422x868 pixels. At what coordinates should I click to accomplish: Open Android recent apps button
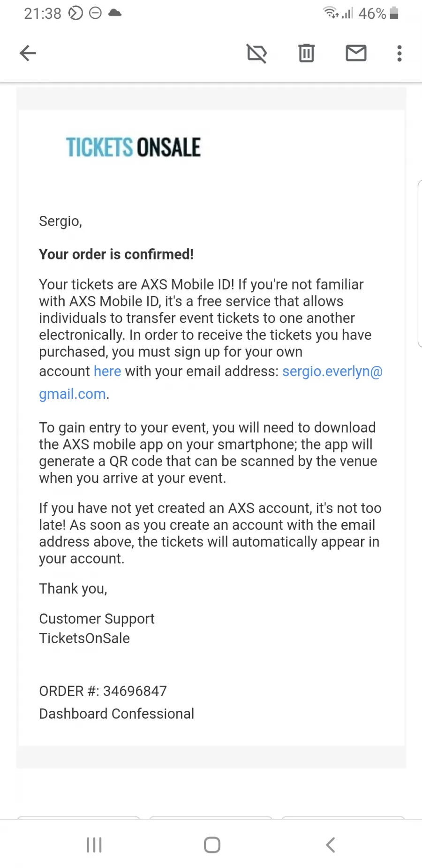pos(94,845)
